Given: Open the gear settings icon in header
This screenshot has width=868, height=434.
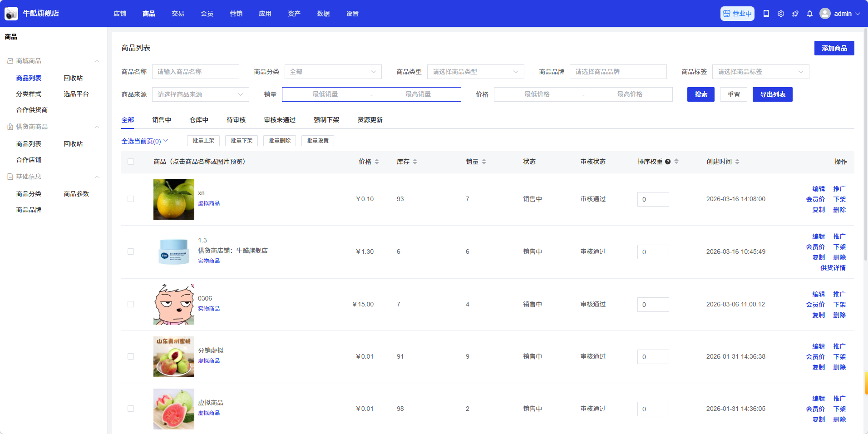Looking at the screenshot, I should coord(780,14).
